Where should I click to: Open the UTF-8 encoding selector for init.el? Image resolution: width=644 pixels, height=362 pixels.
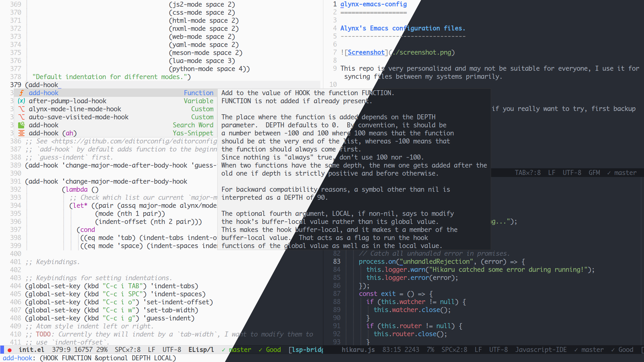tap(172, 350)
